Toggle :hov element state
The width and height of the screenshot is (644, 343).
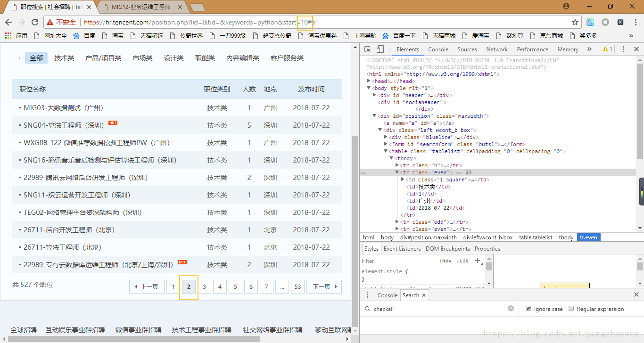tap(446, 261)
